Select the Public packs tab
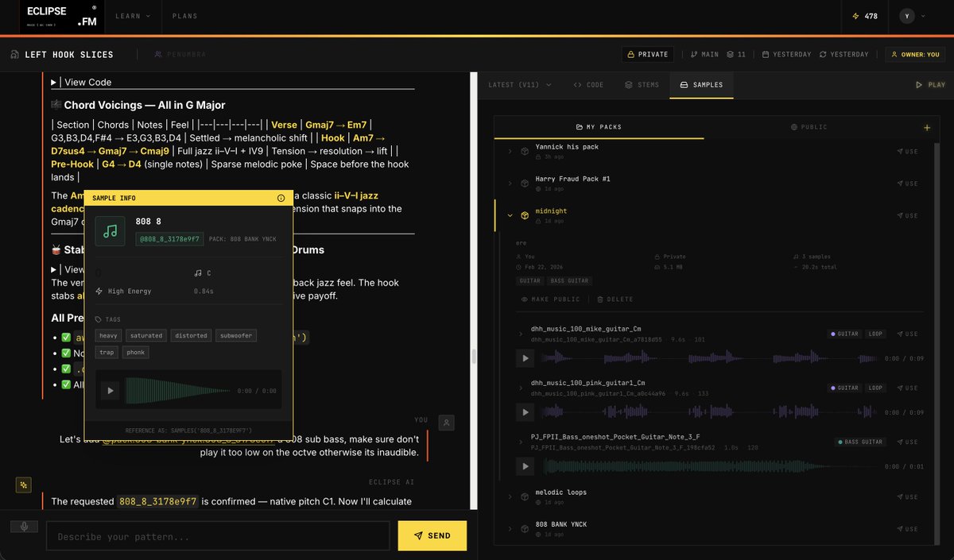Screen dimensions: 954x560 coord(809,127)
